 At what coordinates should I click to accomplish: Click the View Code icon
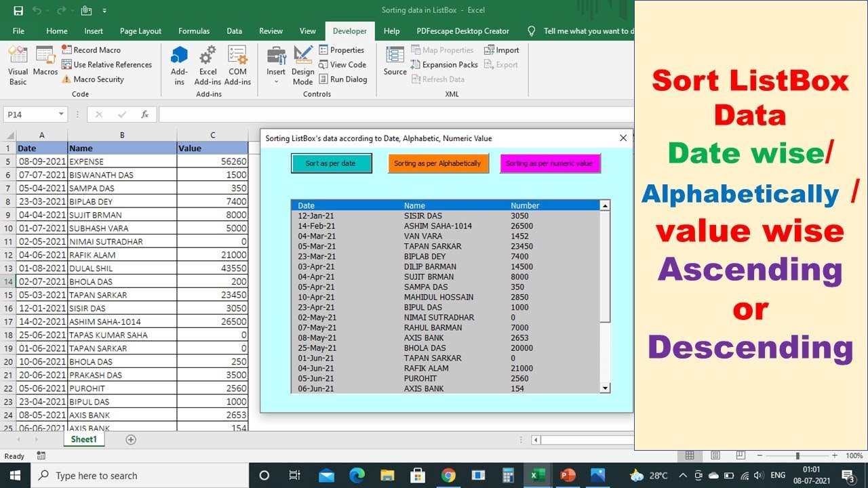[x=323, y=64]
